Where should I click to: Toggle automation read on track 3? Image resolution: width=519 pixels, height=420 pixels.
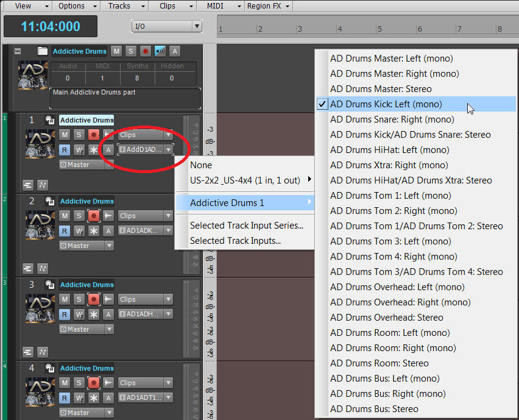pos(65,315)
